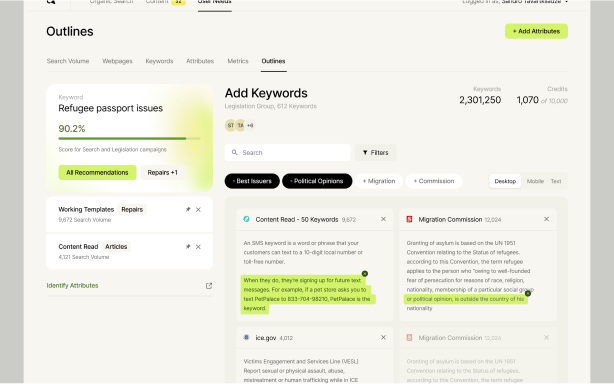Click 'Legislation Group, 612 Keywords' subtitle

pyautogui.click(x=271, y=106)
